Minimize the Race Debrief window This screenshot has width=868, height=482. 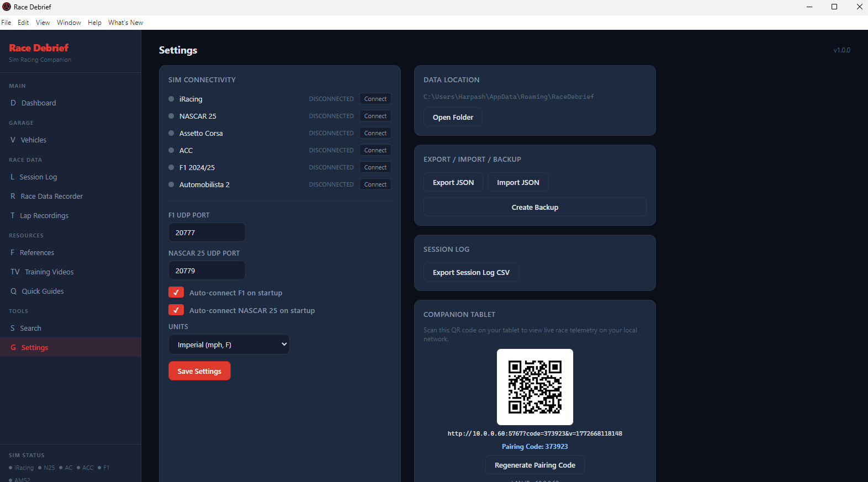point(809,7)
